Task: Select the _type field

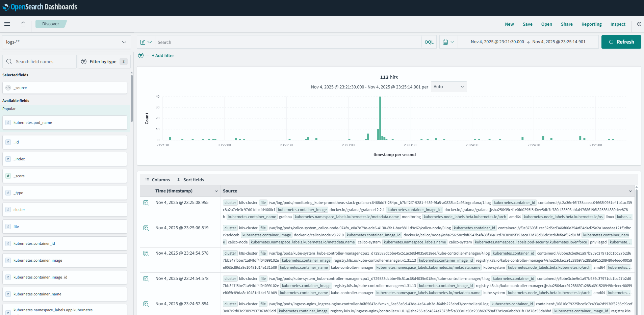Action: pyautogui.click(x=65, y=193)
